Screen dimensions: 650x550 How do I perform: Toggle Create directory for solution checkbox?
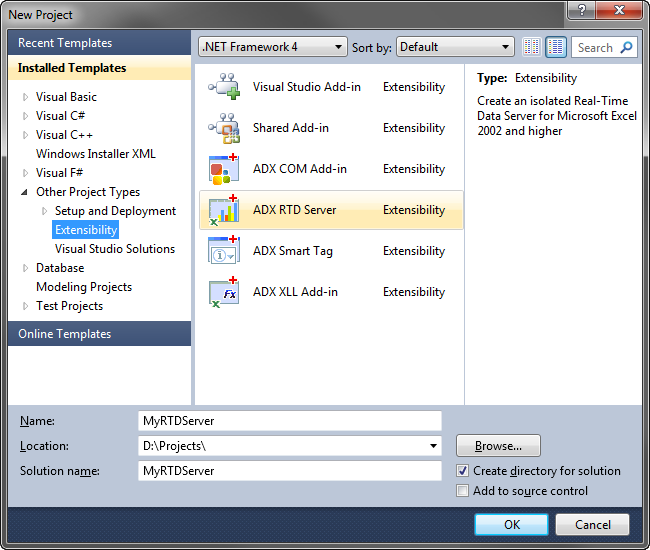click(x=462, y=470)
